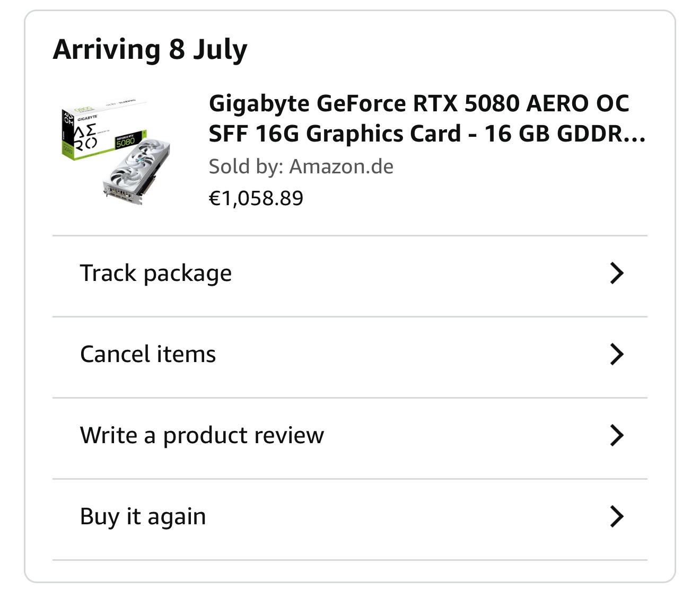The width and height of the screenshot is (700, 590).
Task: Click the chevron arrow beside Cancel items
Action: click(616, 355)
